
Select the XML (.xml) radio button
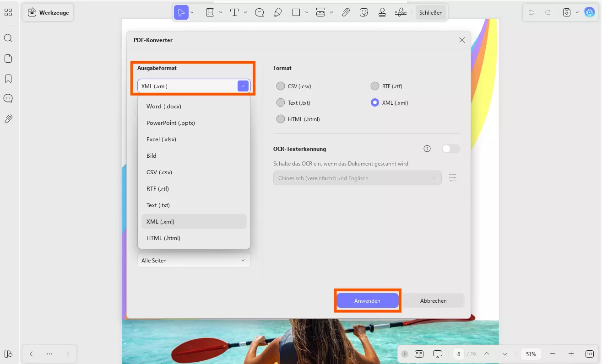[x=375, y=102]
